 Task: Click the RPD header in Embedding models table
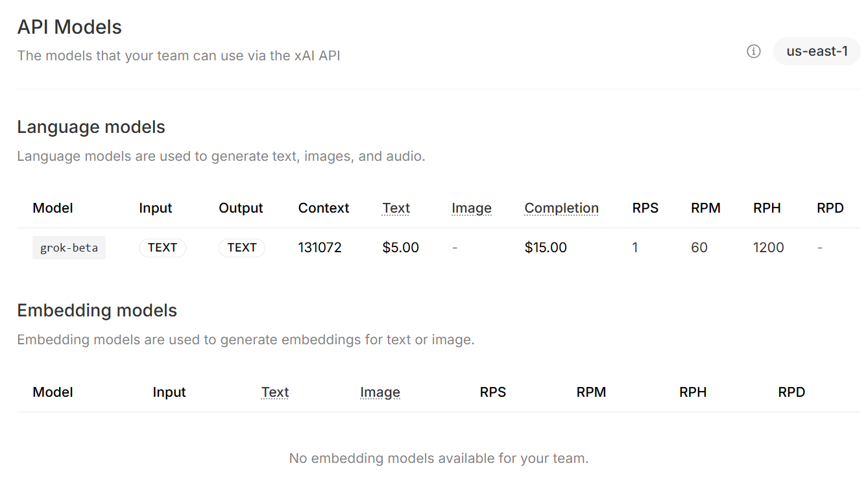click(x=791, y=392)
